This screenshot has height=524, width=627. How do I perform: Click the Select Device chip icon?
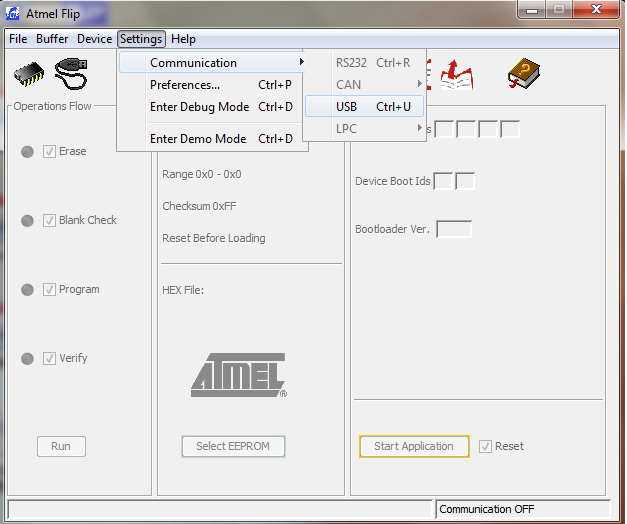pyautogui.click(x=29, y=74)
